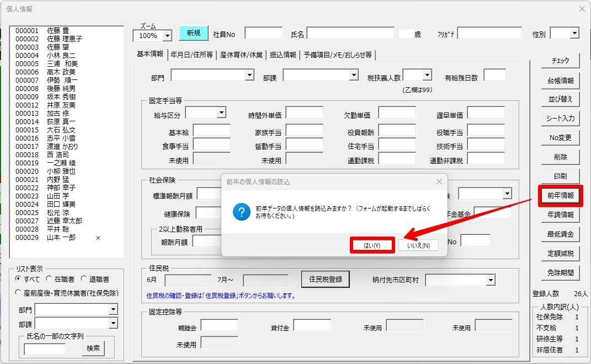Click the 住民税登録 button

point(325,279)
